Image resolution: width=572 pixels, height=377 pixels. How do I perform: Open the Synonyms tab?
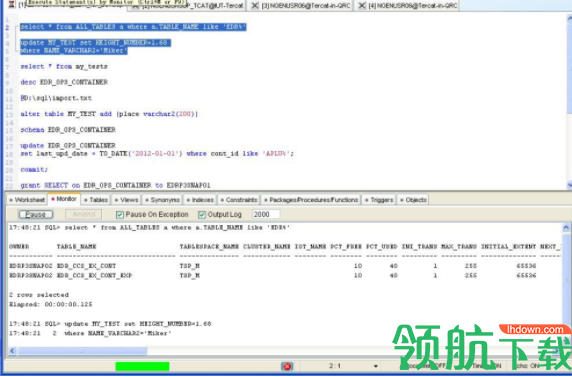coord(162,200)
